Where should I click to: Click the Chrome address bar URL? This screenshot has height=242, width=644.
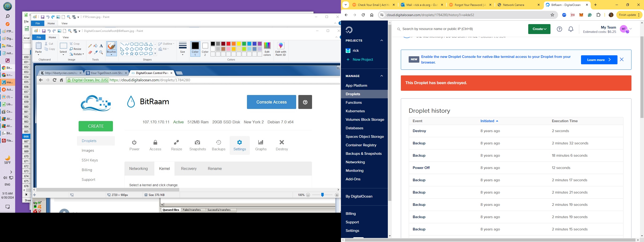[x=430, y=15]
